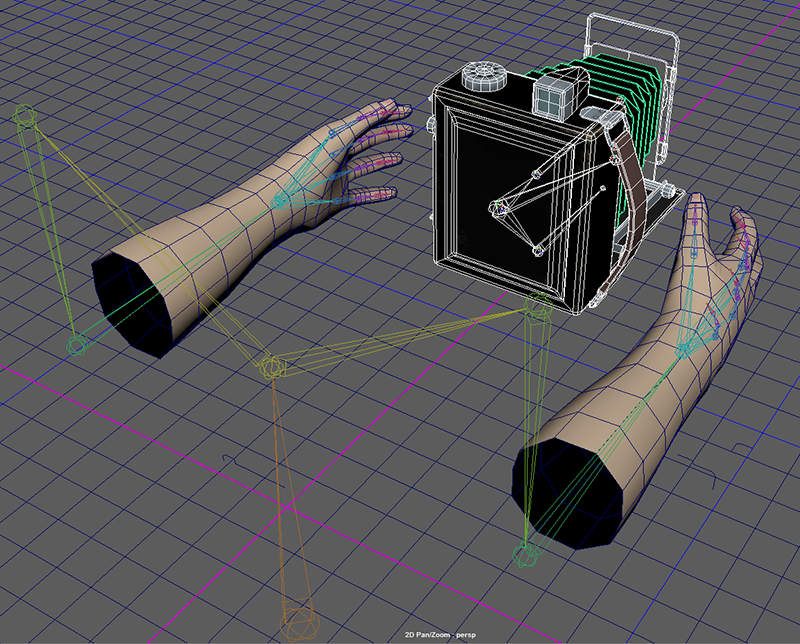Pick the green joint below right forearm opening

523,554
